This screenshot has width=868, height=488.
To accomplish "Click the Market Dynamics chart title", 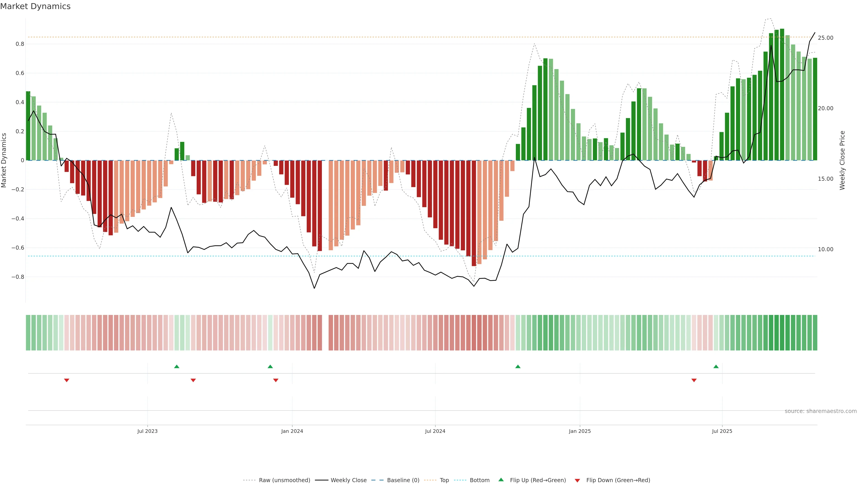I will point(35,6).
